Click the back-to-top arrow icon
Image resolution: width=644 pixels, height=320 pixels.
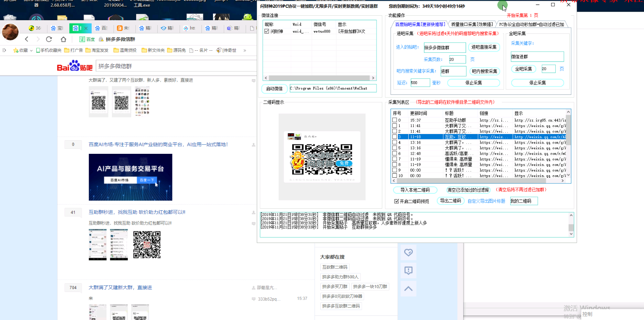(x=408, y=289)
